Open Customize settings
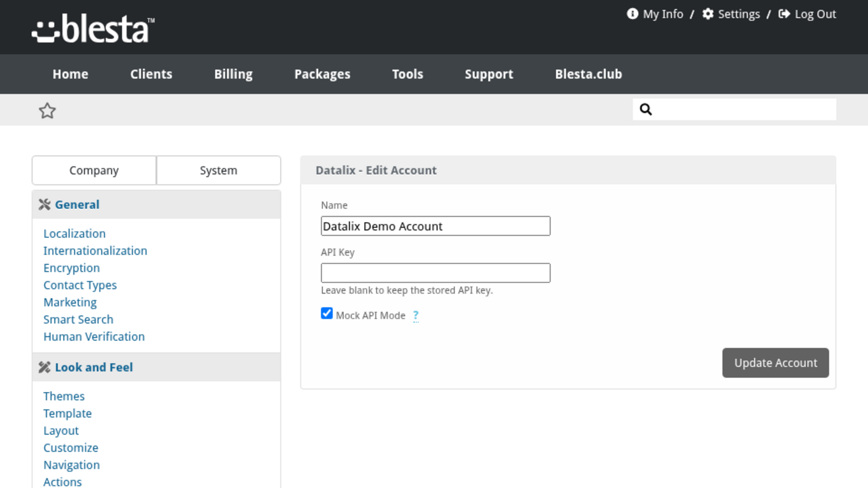The image size is (868, 488). point(71,448)
